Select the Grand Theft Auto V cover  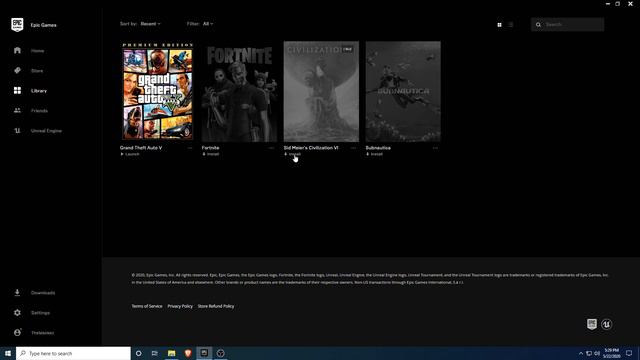tap(158, 91)
